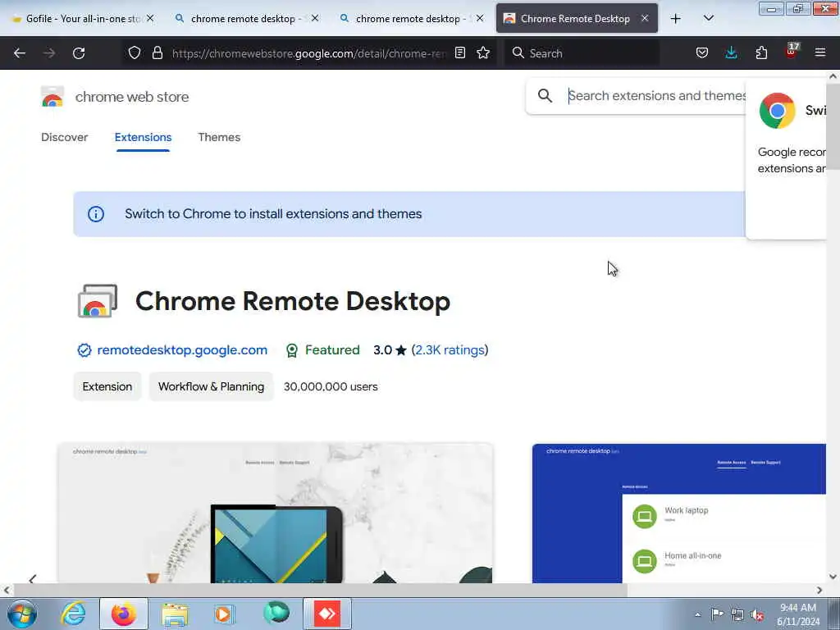The width and height of the screenshot is (840, 630).
Task: Open the tracking protection shield icon
Action: pos(135,52)
